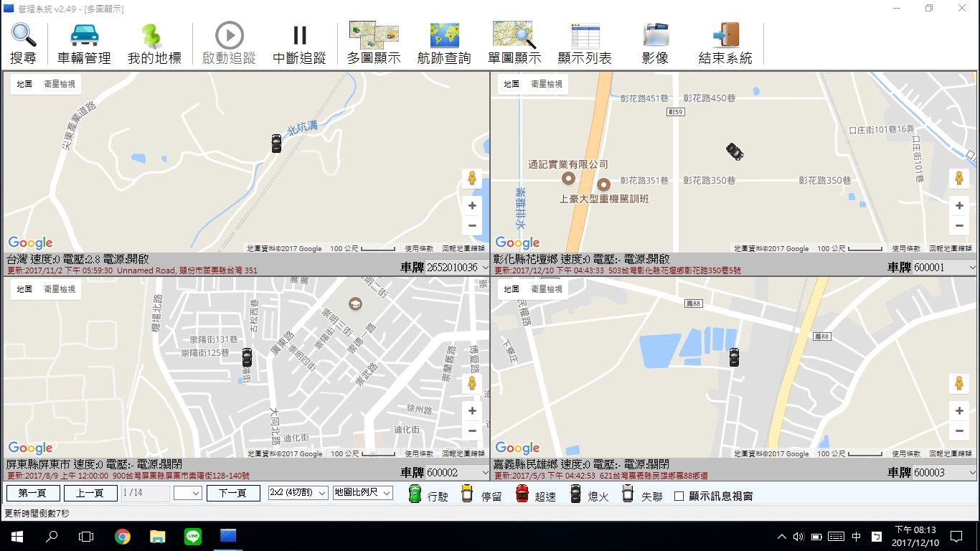Screen dimensions: 980x551
Task: Open the 影像 image viewer
Action: (x=655, y=44)
